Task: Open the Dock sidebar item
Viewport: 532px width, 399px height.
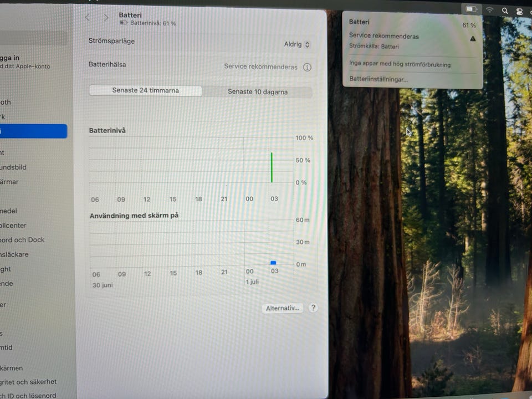Action: coord(22,239)
